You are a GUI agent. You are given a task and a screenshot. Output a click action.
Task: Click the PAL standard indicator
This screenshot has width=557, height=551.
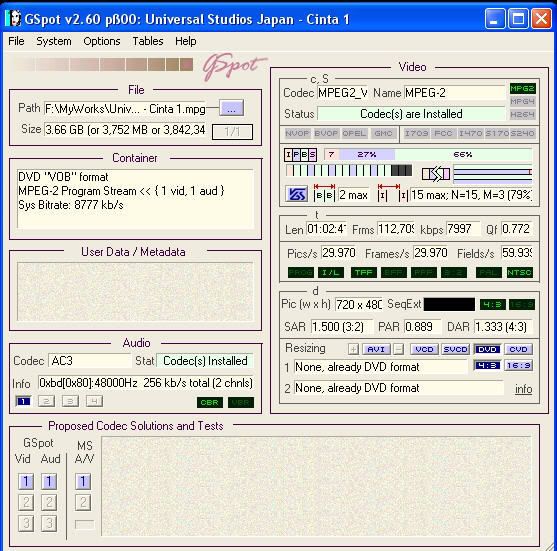click(489, 272)
